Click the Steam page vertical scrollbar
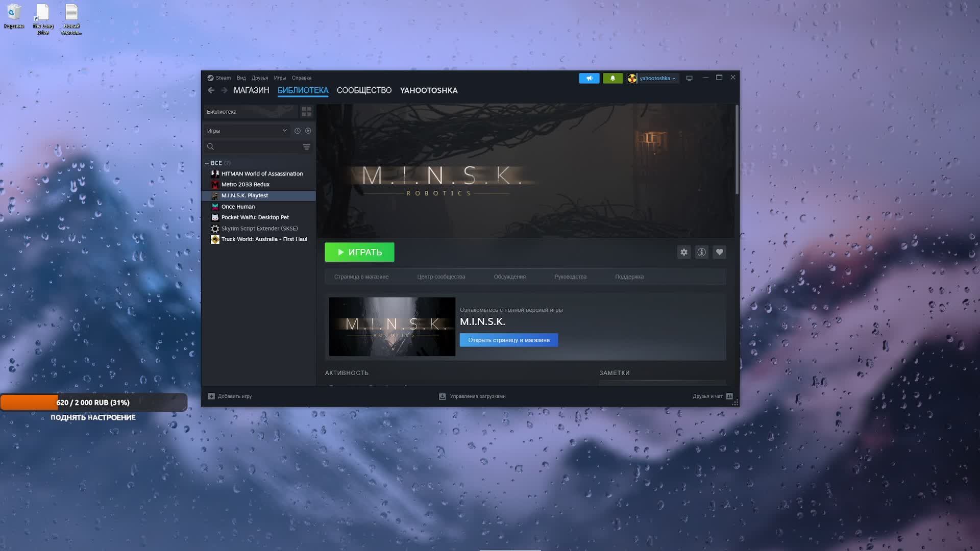980x551 pixels. (x=737, y=149)
